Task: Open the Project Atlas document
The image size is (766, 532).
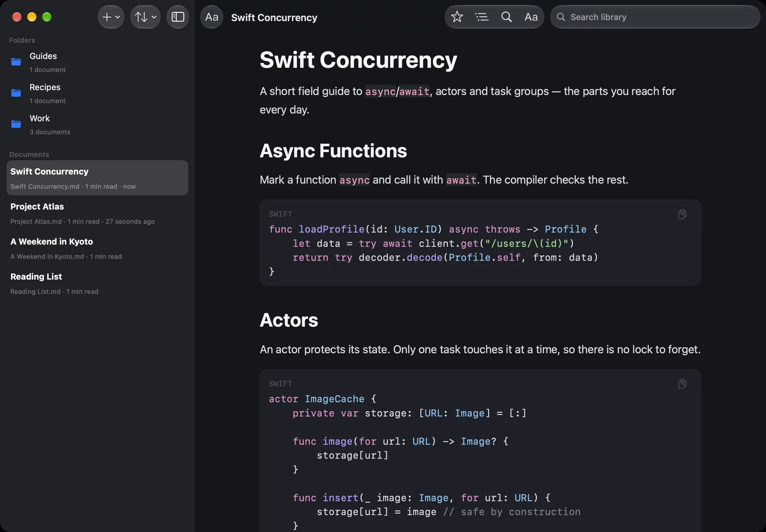Action: point(97,213)
